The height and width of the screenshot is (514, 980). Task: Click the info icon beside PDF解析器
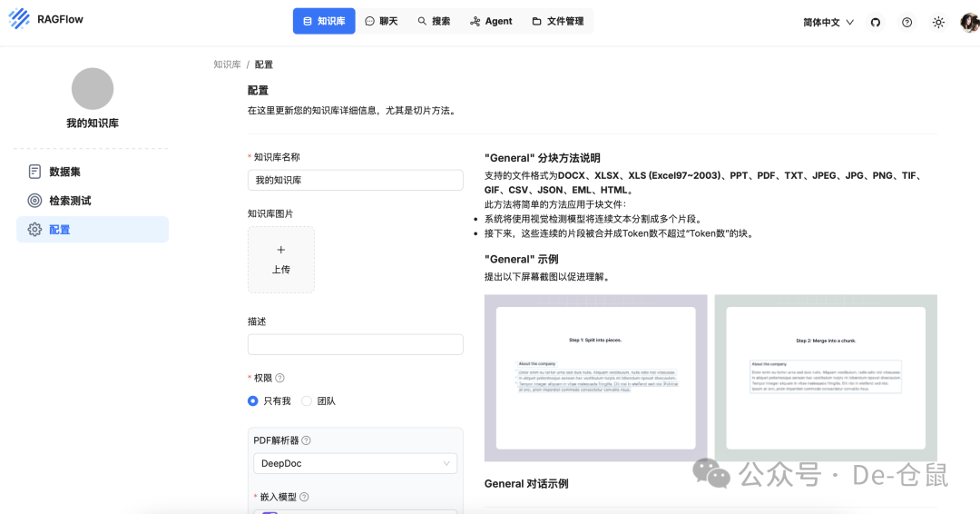point(306,440)
